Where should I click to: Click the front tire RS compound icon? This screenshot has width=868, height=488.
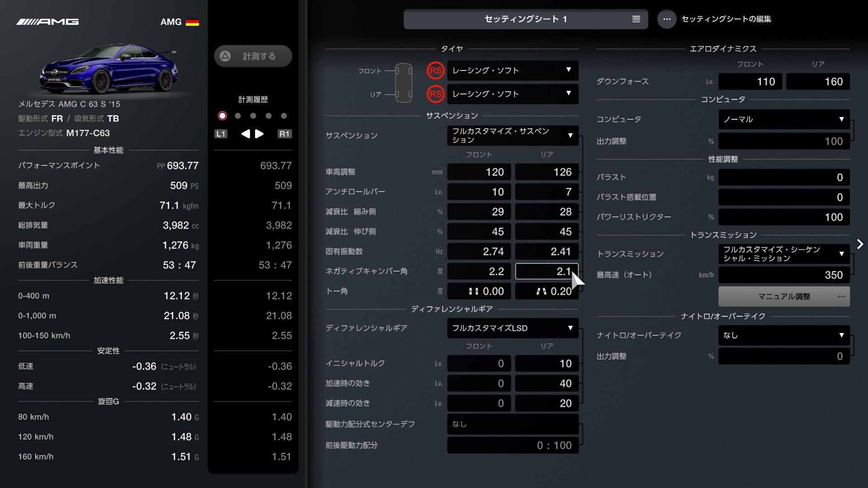point(435,70)
